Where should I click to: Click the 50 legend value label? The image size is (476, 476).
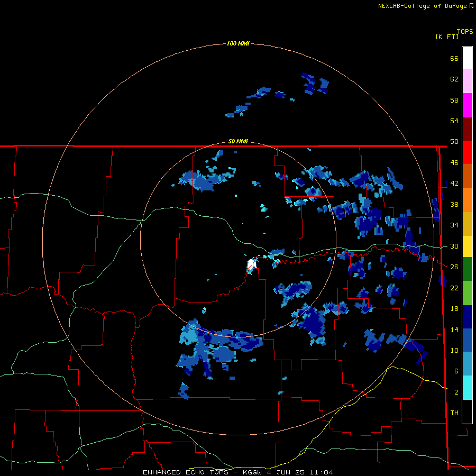(x=454, y=142)
